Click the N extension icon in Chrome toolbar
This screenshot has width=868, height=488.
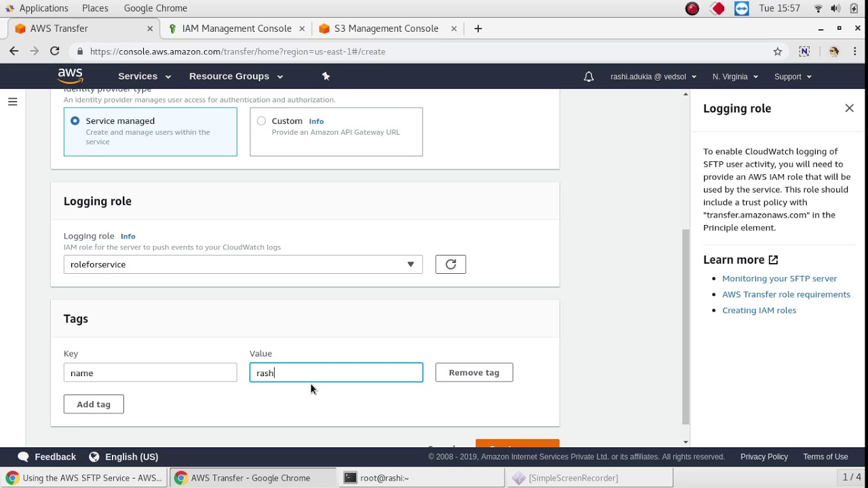[804, 52]
